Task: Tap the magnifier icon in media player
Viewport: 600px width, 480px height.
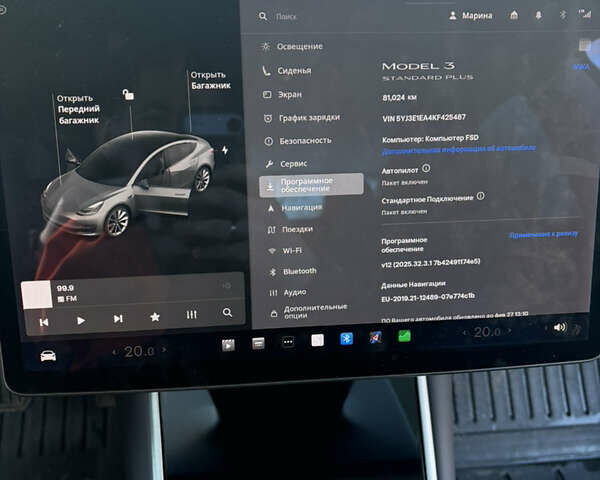Action: (x=228, y=314)
